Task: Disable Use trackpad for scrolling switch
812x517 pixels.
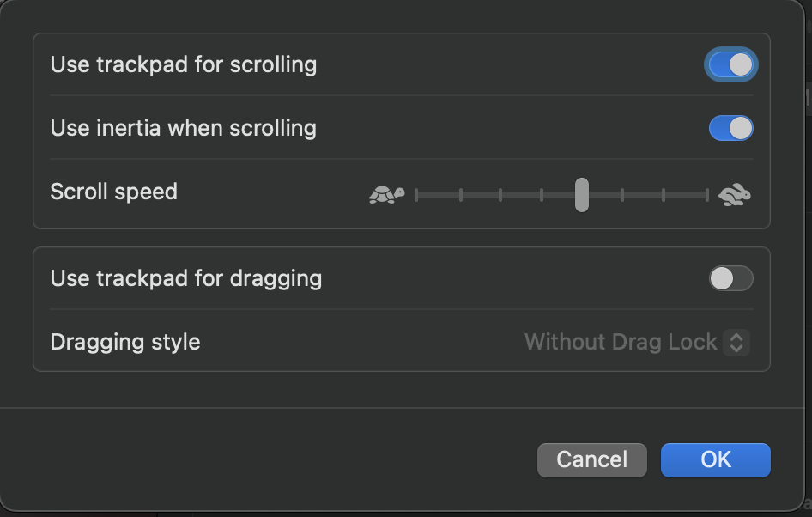Action: click(x=730, y=64)
